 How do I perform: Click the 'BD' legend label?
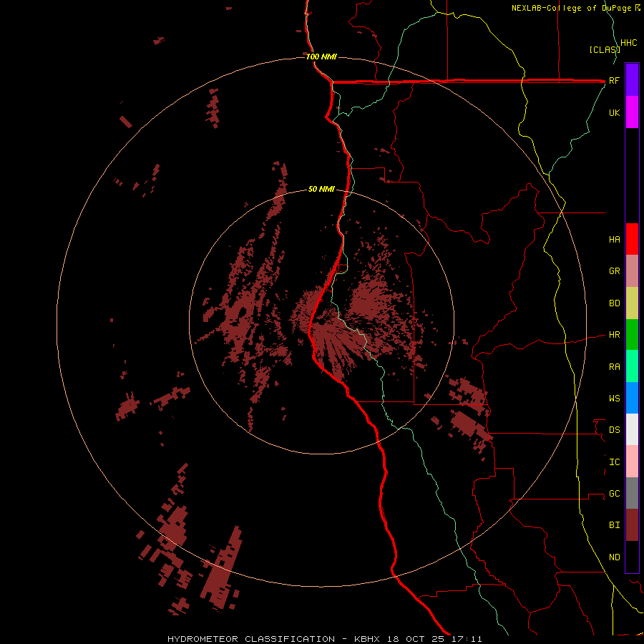[x=614, y=303]
